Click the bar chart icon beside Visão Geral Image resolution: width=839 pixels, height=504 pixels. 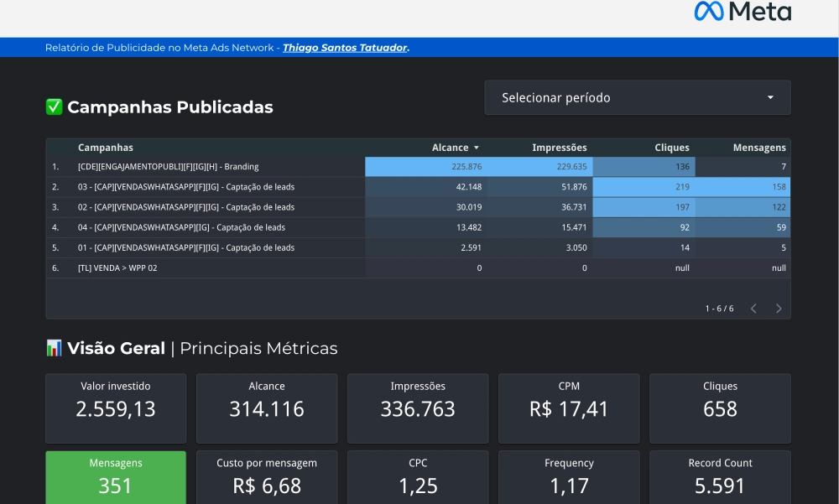[55, 349]
